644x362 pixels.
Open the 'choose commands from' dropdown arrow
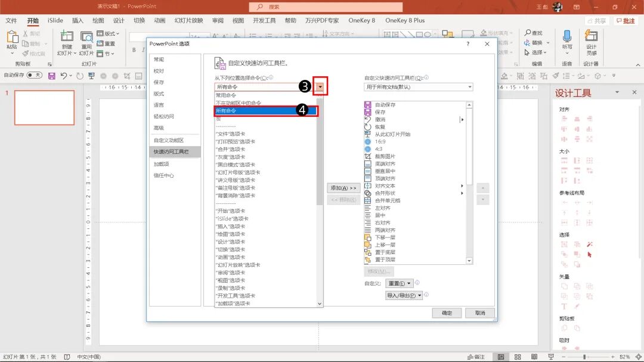click(320, 86)
